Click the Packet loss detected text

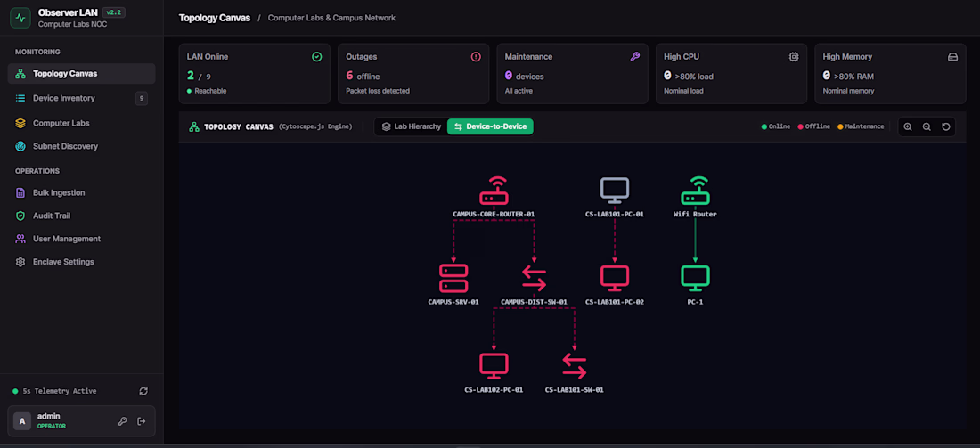(x=378, y=91)
